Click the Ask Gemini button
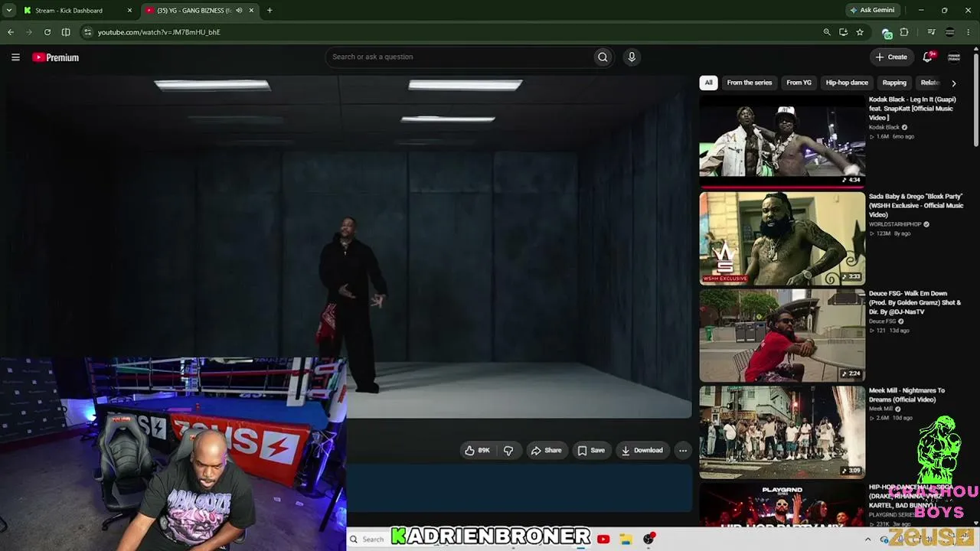980x551 pixels. [872, 11]
